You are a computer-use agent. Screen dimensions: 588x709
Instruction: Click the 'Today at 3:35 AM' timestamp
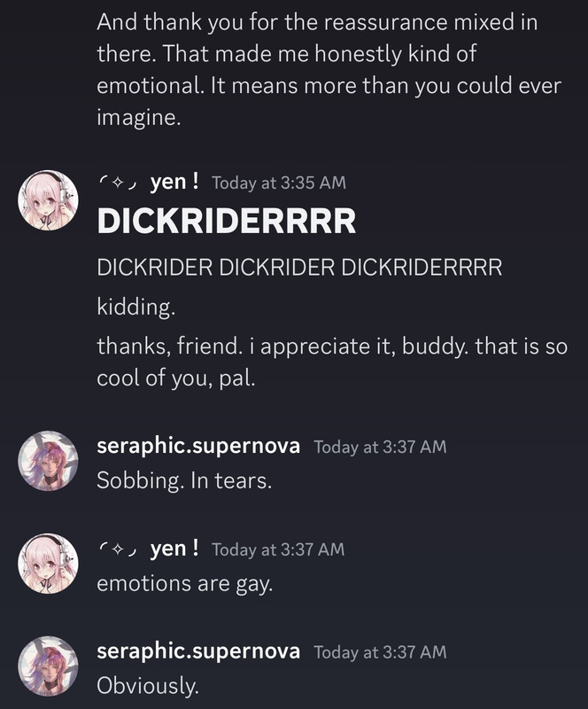pyautogui.click(x=279, y=183)
